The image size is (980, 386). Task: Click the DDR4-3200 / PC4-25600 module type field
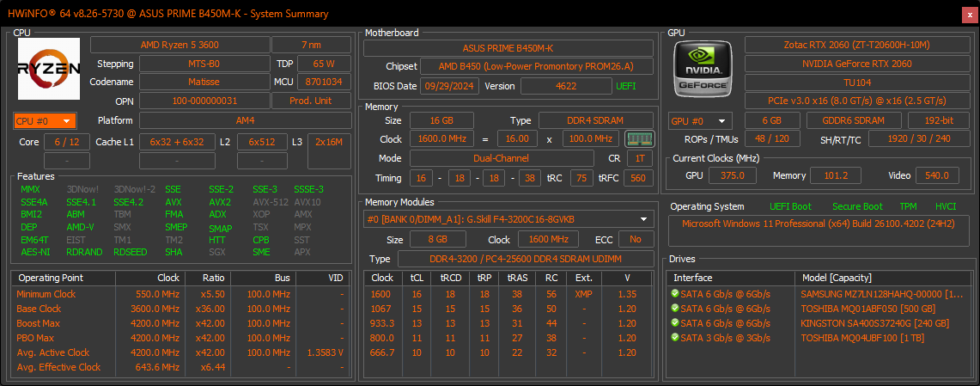(x=526, y=259)
